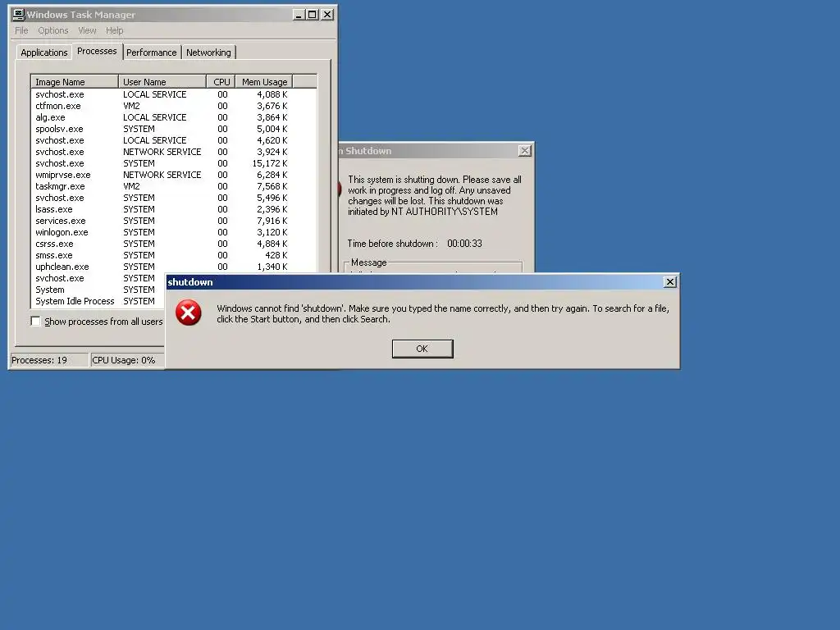Image resolution: width=840 pixels, height=630 pixels.
Task: Select the spoolsv.exe process row
Action: pyautogui.click(x=162, y=129)
